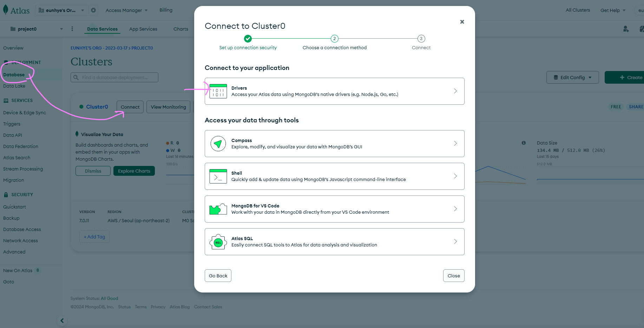Click the project0 folder icon
The height and width of the screenshot is (328, 644).
(13, 29)
